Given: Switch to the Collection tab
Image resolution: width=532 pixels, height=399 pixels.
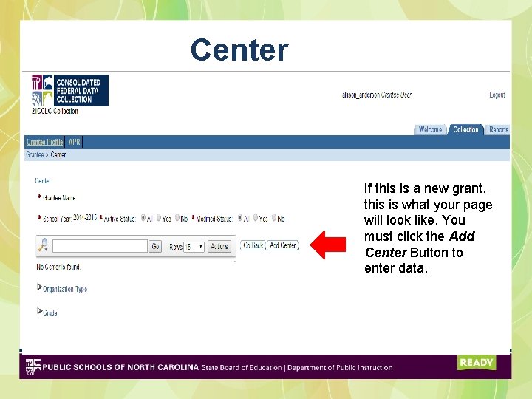Looking at the screenshot, I should (x=465, y=129).
